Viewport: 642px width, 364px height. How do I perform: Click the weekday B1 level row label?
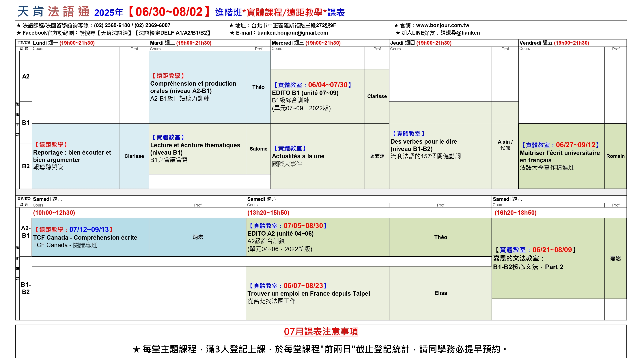26,123
